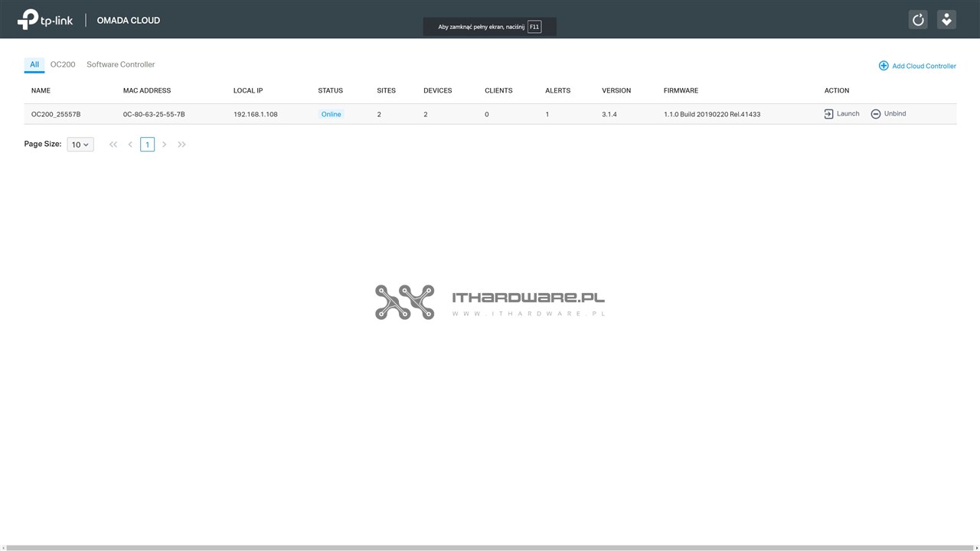The image size is (980, 551).
Task: Click the STATUS column header
Action: [331, 91]
